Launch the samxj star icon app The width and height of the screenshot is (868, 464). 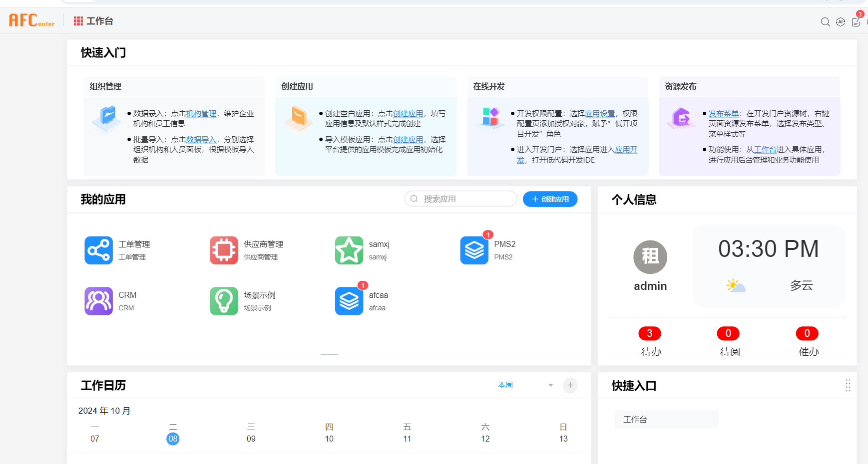(349, 250)
